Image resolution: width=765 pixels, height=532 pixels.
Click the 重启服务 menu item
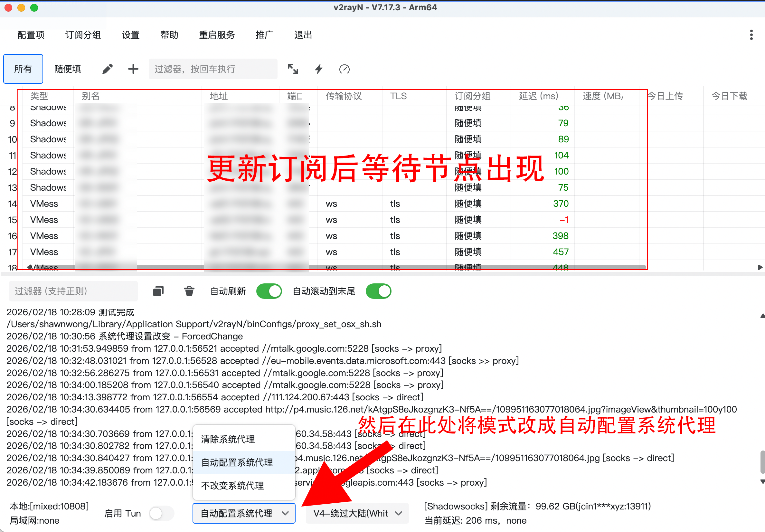(217, 35)
